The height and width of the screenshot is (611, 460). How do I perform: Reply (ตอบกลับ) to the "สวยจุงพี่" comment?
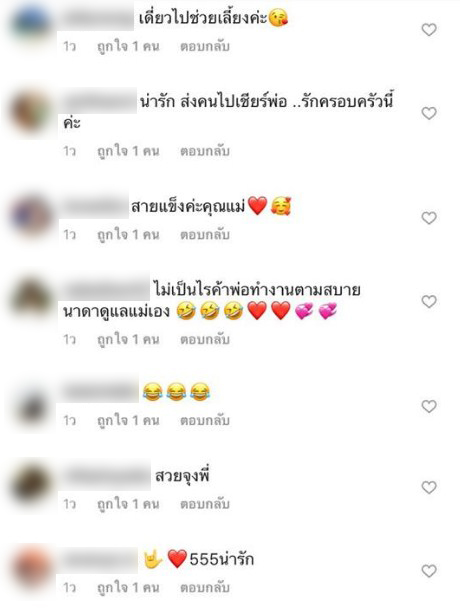click(205, 504)
